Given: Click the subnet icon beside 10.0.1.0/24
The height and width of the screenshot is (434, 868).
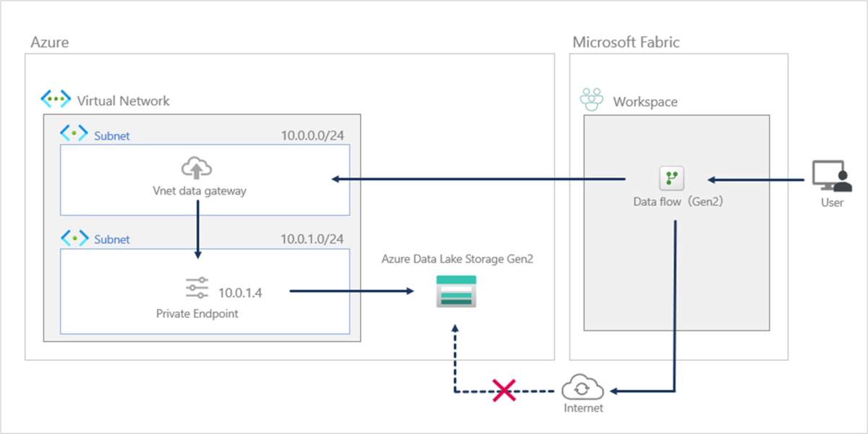Looking at the screenshot, I should (74, 238).
